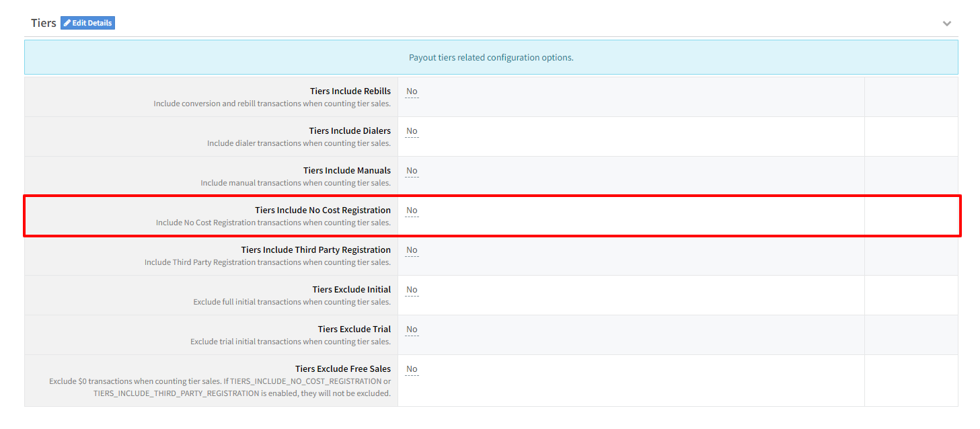Screen dimensions: 980x429
Task: Toggle the Tiers Include Manuals value
Action: point(412,171)
